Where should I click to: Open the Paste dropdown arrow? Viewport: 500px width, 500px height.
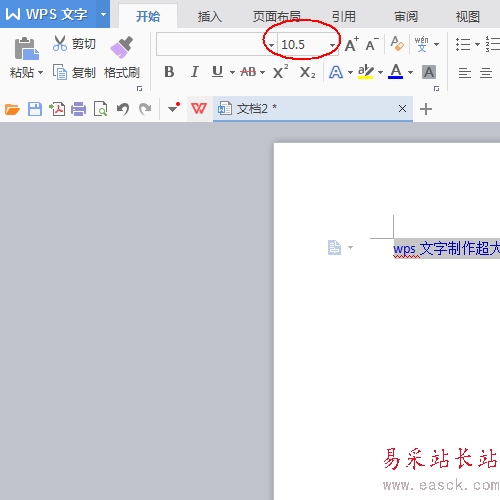point(40,72)
